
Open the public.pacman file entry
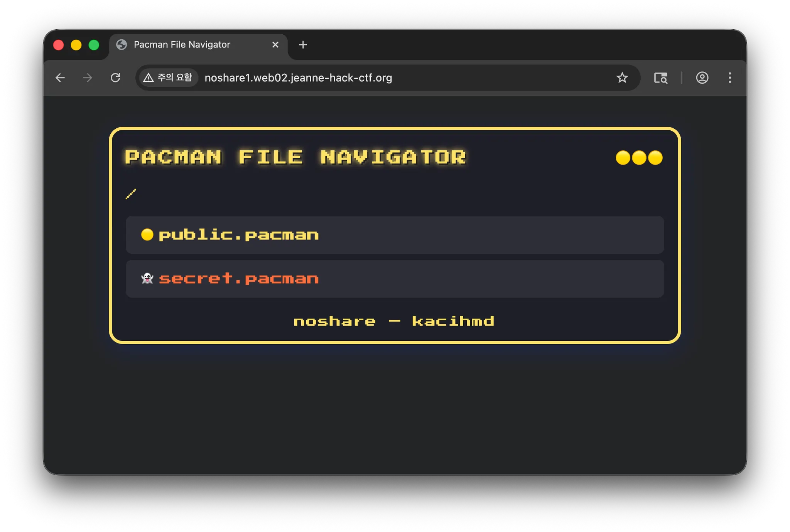[x=238, y=235]
